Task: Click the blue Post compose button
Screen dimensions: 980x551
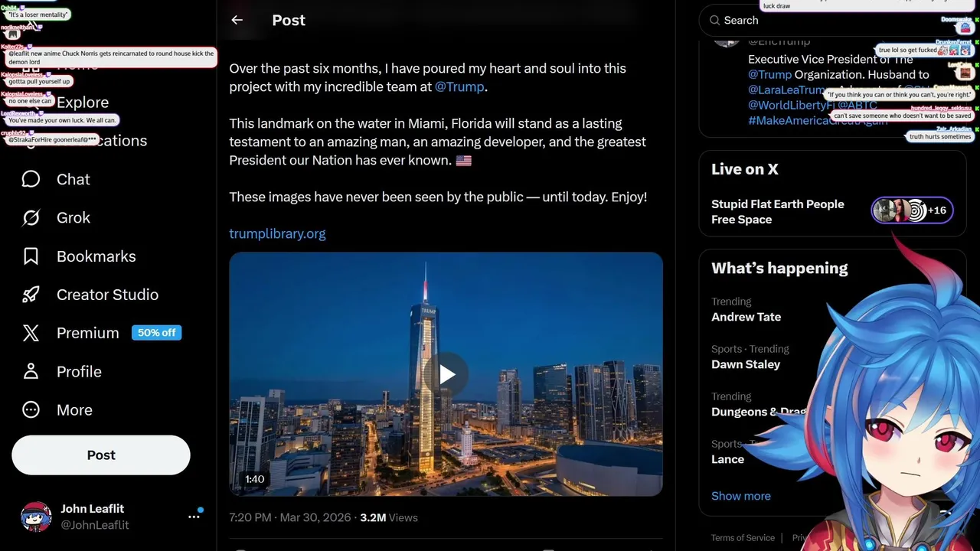Action: (101, 455)
